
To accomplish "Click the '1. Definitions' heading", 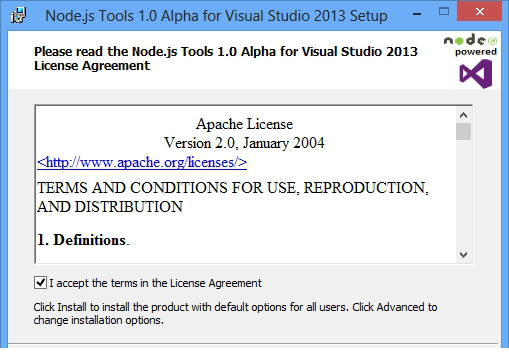I will (83, 240).
